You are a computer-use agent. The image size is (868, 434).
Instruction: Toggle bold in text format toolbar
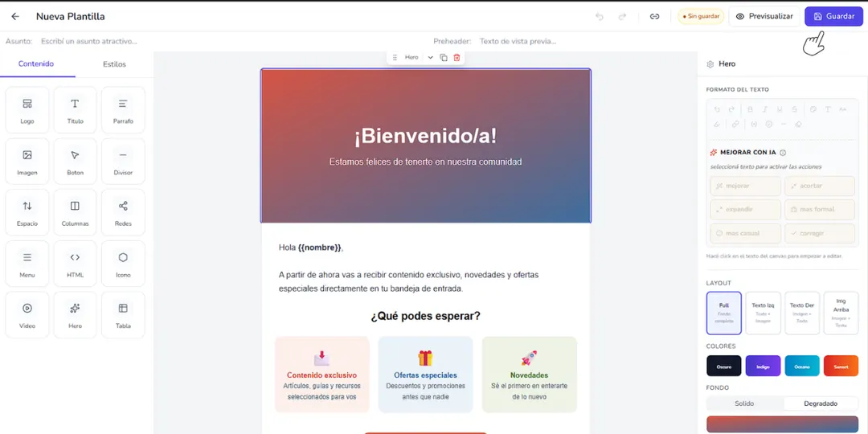[x=750, y=109]
